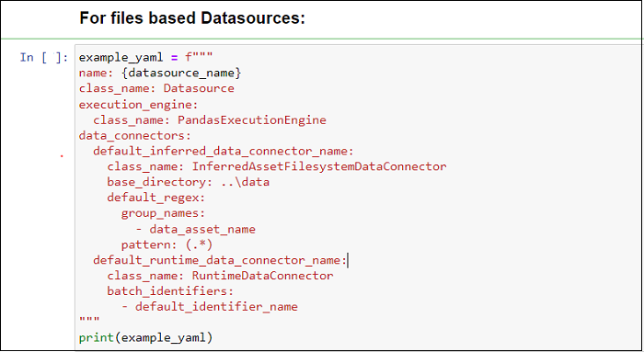644x352 pixels.
Task: Click the 'default_runtime_data_connector_name:' line
Action: pyautogui.click(x=220, y=260)
